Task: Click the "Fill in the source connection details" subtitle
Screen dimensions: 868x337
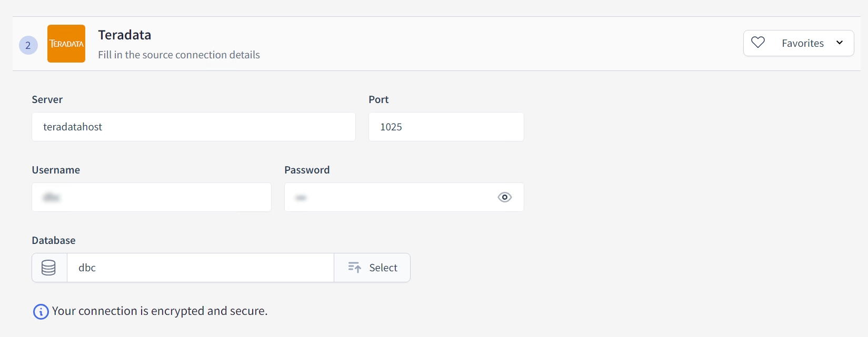Action: pos(179,55)
